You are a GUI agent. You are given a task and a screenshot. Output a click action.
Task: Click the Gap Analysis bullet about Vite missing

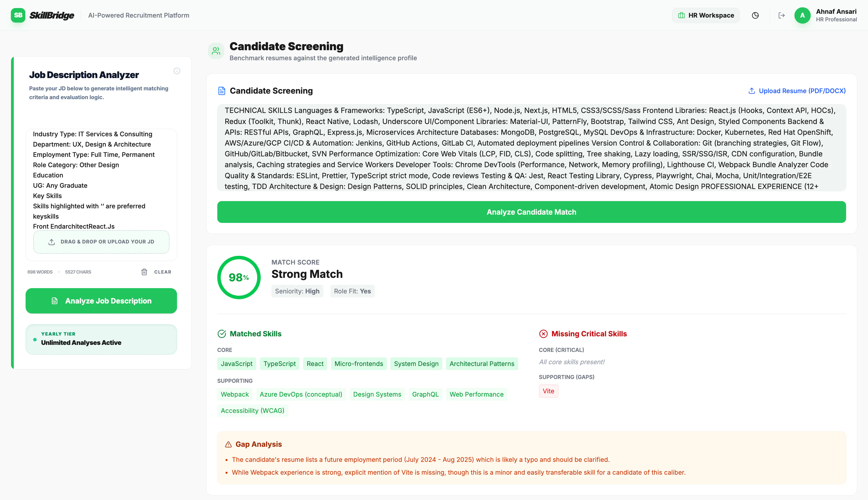tap(458, 472)
